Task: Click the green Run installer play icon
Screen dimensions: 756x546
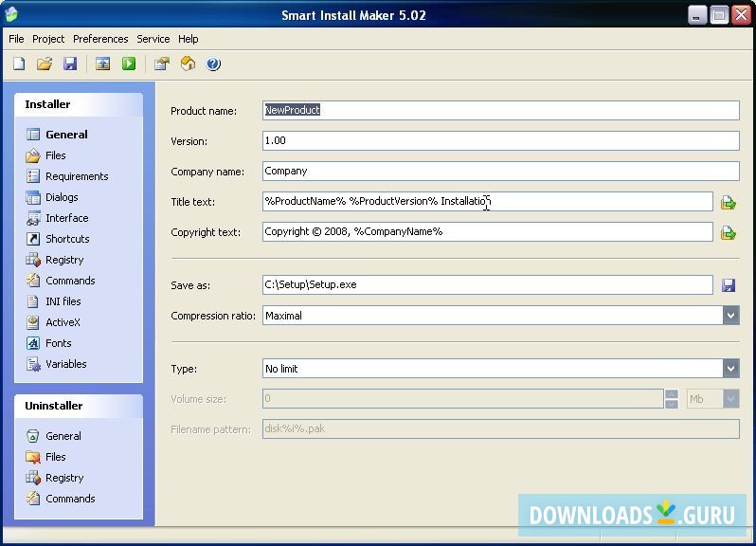Action: 129,64
